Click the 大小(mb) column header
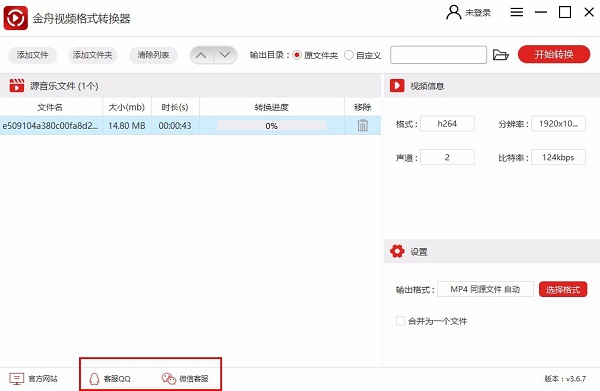600x391 pixels. pos(127,107)
